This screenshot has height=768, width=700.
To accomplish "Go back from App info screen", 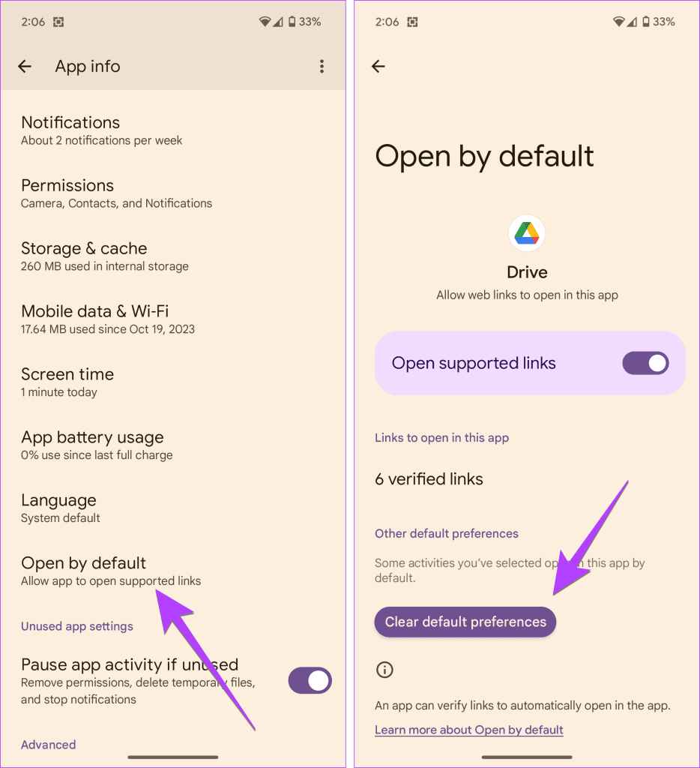I will point(25,66).
